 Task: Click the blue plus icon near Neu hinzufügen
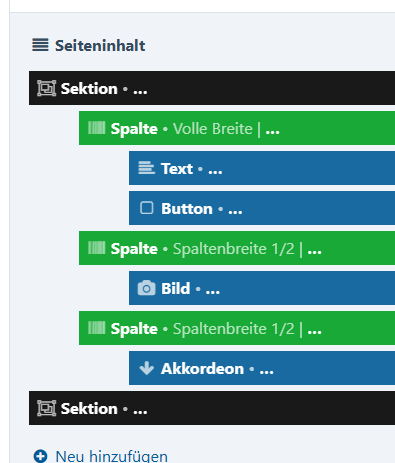click(x=40, y=456)
